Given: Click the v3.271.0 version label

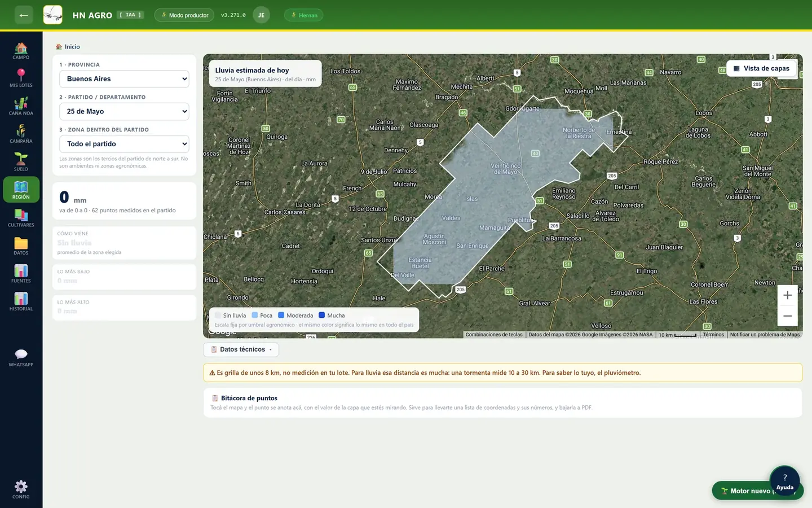Looking at the screenshot, I should (233, 15).
